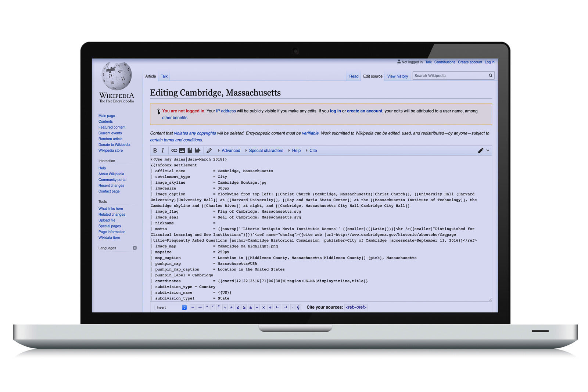The image size is (588, 392).
Task: Insert the greater-than-or-equal symbol
Action: [244, 308]
